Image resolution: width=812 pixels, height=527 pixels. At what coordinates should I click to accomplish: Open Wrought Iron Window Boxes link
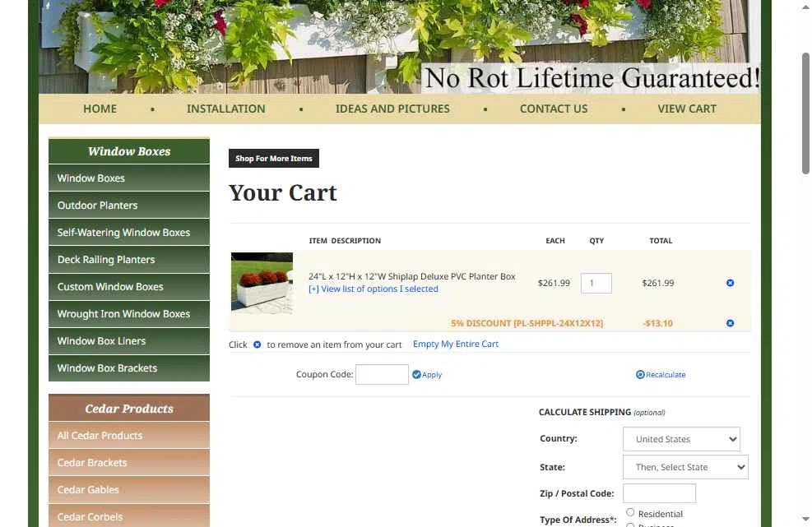point(129,314)
